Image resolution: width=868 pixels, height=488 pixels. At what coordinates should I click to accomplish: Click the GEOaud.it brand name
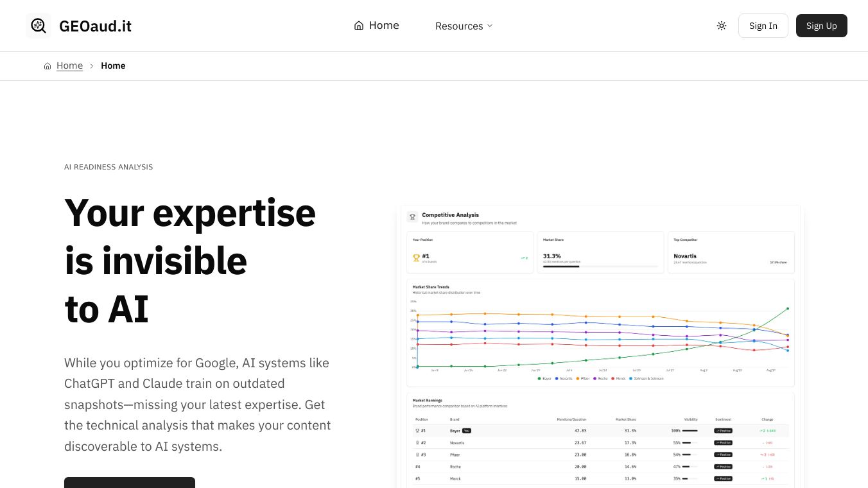tap(95, 26)
